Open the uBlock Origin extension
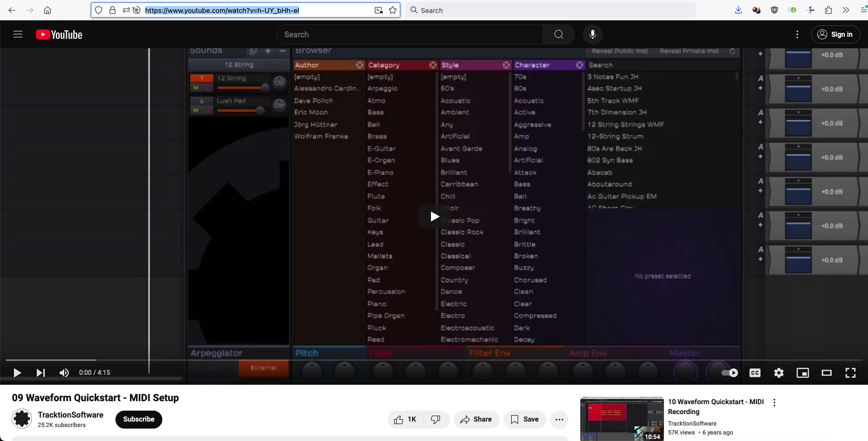This screenshot has height=441, width=868. (x=774, y=10)
